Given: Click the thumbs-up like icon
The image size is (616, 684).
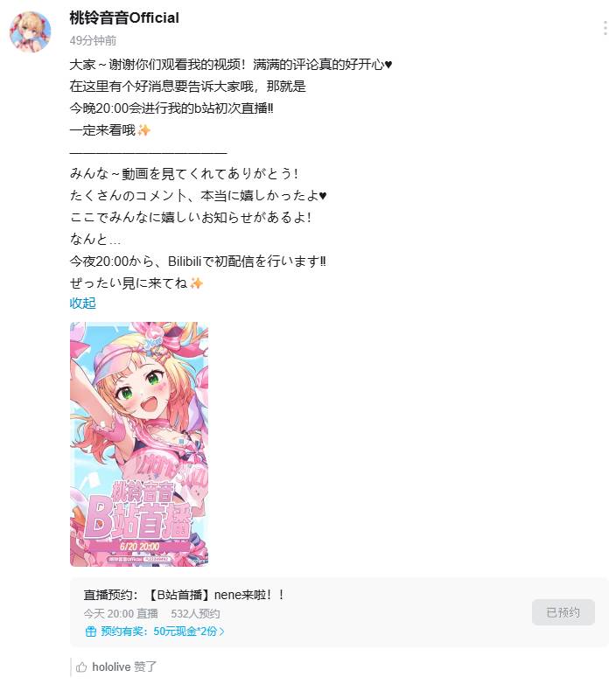Looking at the screenshot, I should 81,667.
